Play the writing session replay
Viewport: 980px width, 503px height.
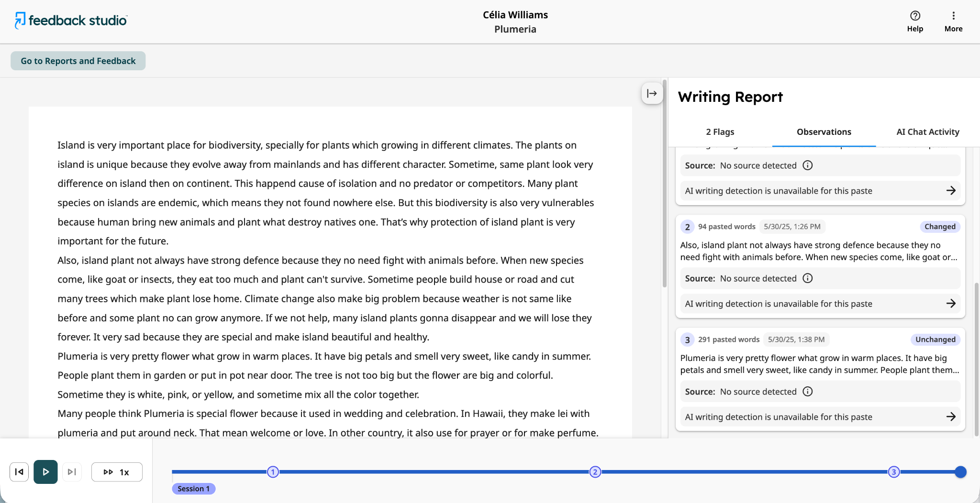pyautogui.click(x=45, y=472)
